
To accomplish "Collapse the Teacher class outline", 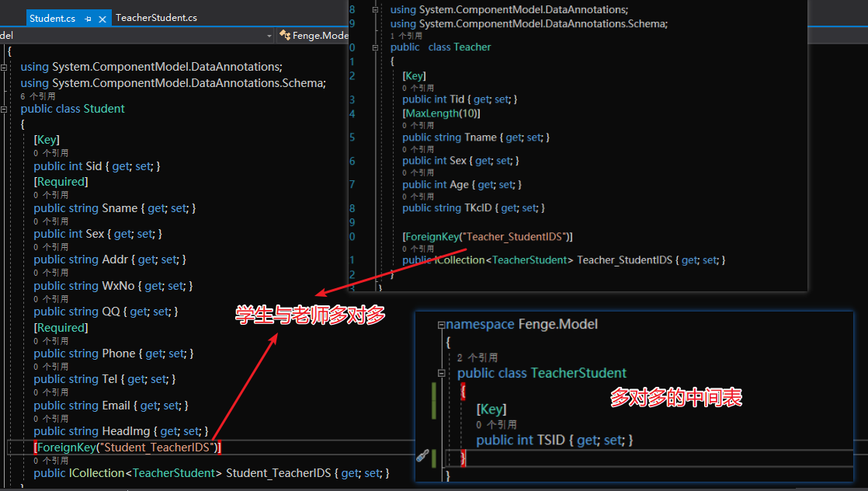I will [375, 47].
